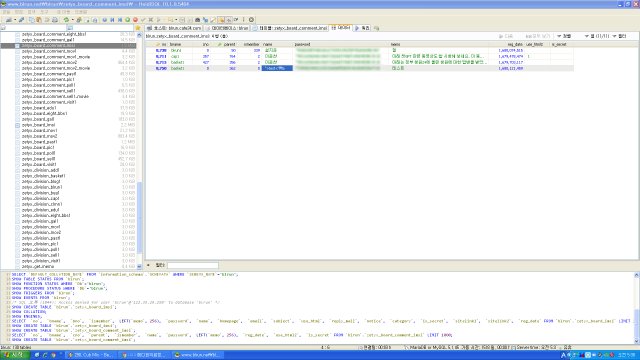Select table zetyx_get_memo in tree

(x=38, y=267)
